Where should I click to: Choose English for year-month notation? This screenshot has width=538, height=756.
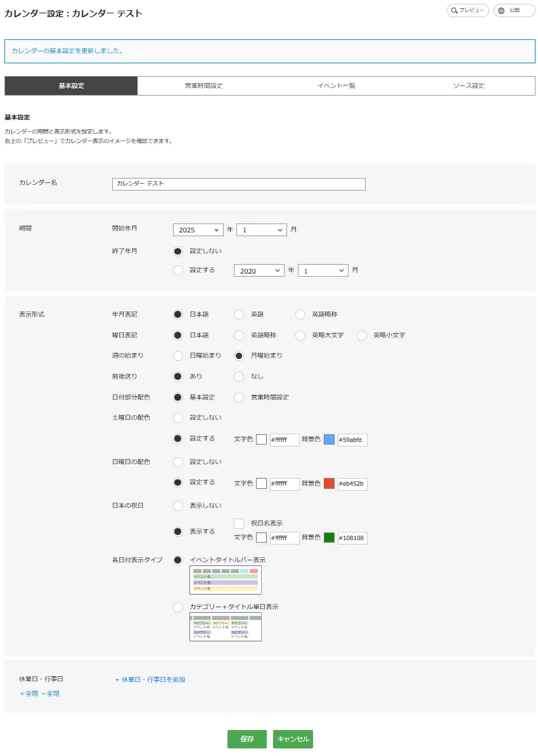point(239,315)
